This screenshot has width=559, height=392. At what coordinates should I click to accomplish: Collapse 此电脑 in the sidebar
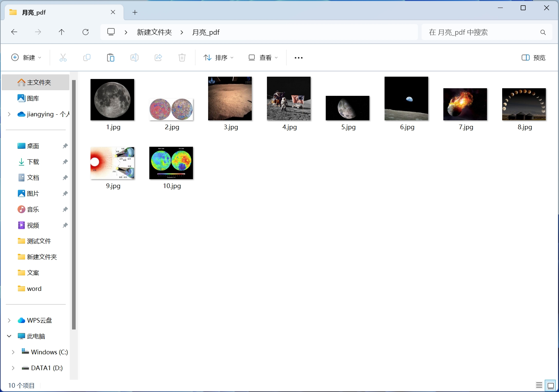coord(9,336)
